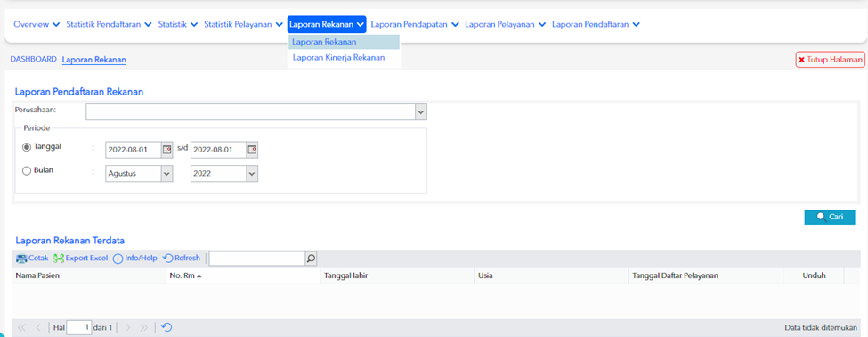Collapse the highlighted Laporan Rekanan top menu
Screen dimensions: 868x337
coord(327,24)
